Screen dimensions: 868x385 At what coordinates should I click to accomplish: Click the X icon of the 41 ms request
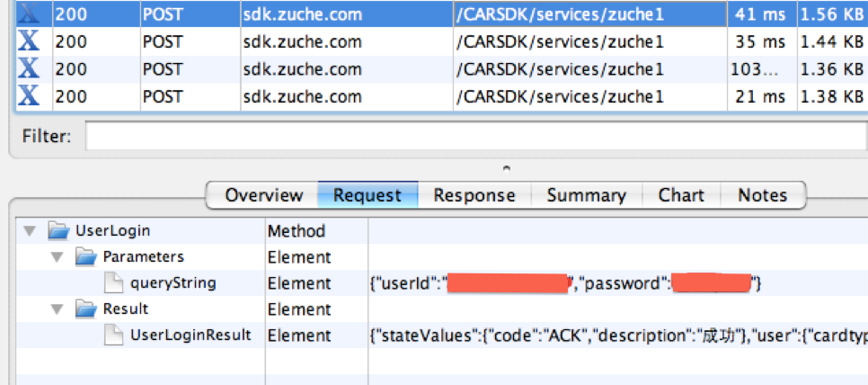click(x=29, y=15)
